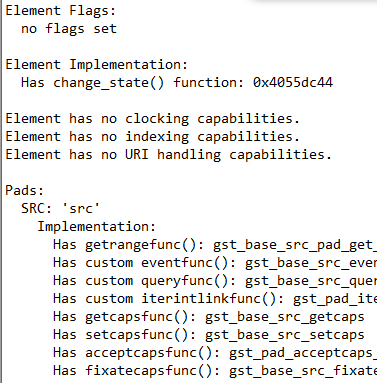Click the 'Pads:' heading
Image resolution: width=377 pixels, height=383 pixels.
(x=25, y=191)
